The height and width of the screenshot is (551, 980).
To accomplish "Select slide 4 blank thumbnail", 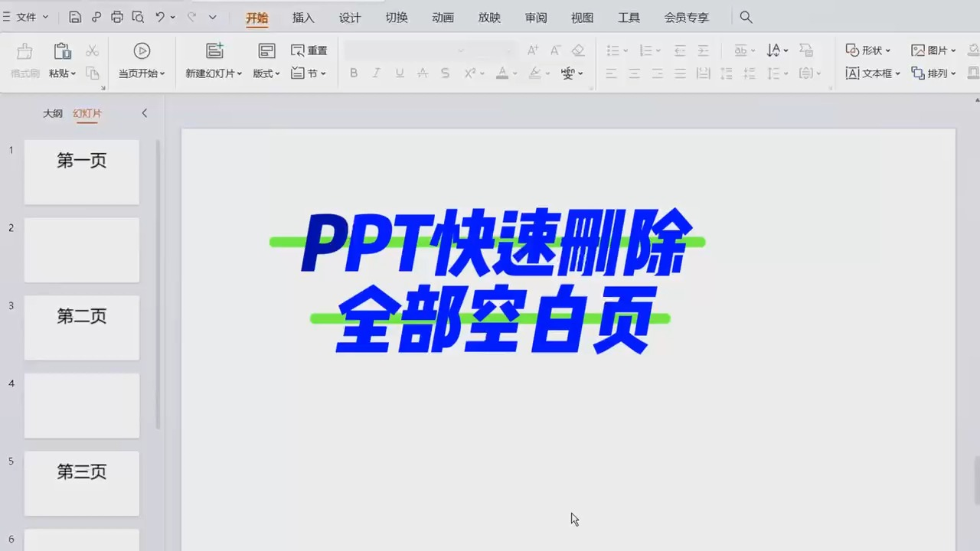I will click(x=81, y=406).
